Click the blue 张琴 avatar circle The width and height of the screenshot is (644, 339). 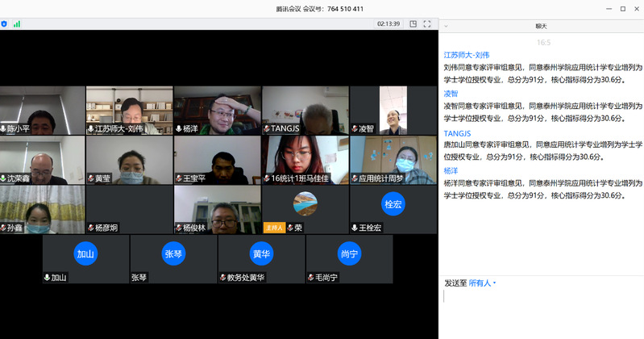173,253
